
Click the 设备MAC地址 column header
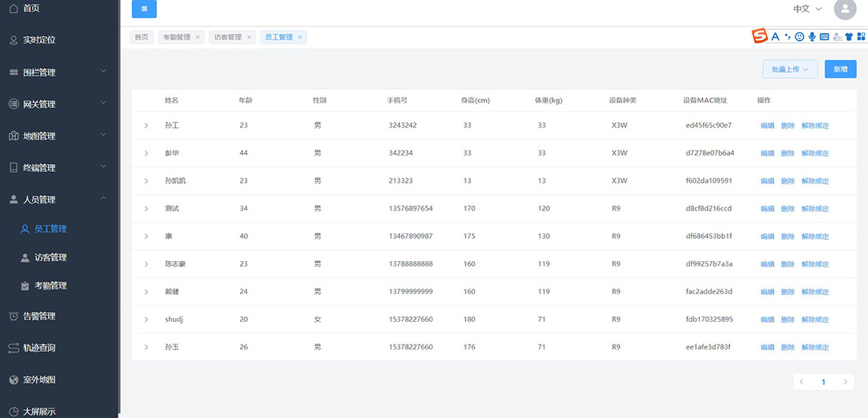tap(705, 101)
